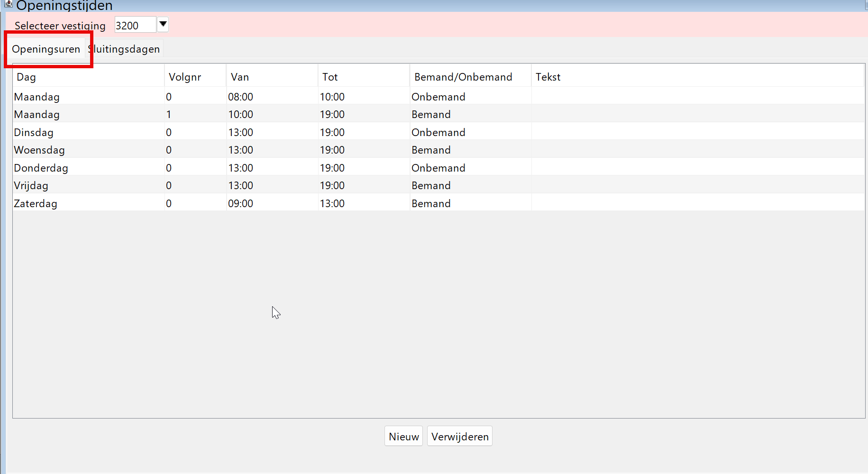Click the Openingstijden window title icon
This screenshot has width=868, height=474.
click(x=9, y=4)
